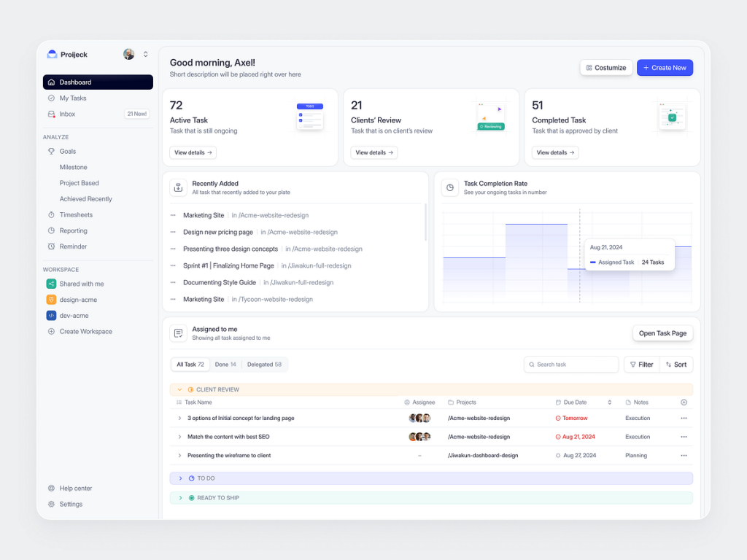Screen dimensions: 747x560
Task: Expand the To Do task group
Action: click(180, 478)
